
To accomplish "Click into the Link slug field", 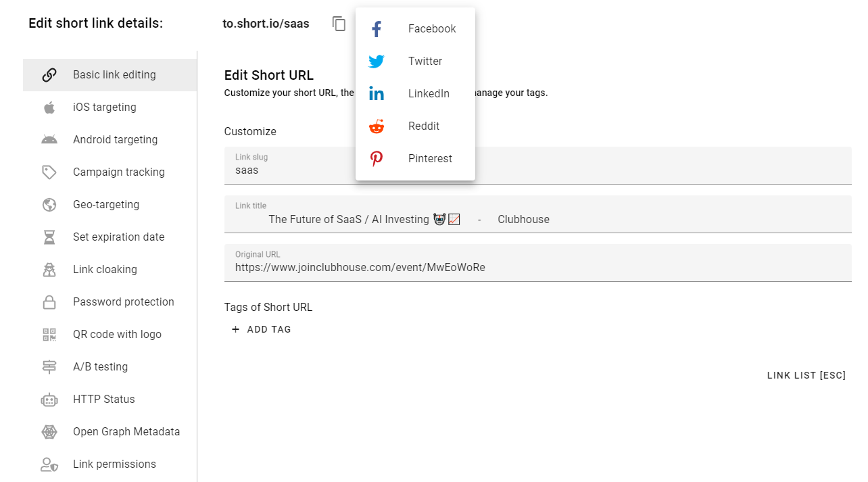I will 537,170.
